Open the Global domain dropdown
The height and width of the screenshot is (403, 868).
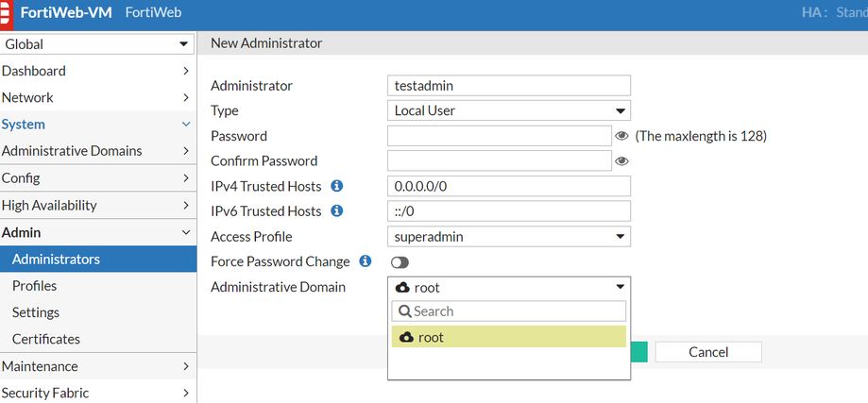coord(97,44)
